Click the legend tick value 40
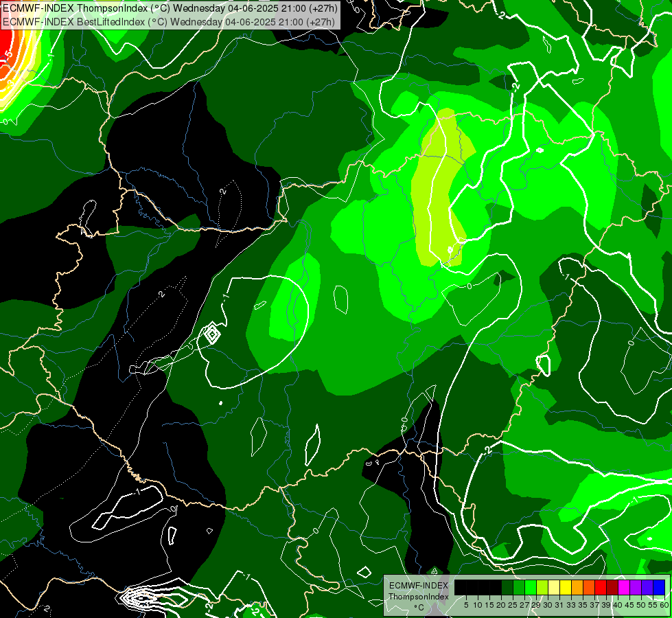This screenshot has width=672, height=618. click(618, 605)
